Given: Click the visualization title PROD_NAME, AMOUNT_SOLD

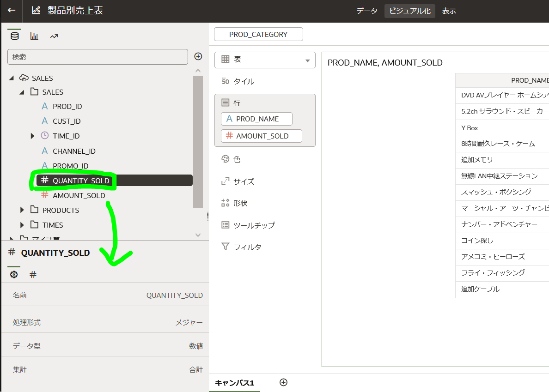Looking at the screenshot, I should coord(385,63).
